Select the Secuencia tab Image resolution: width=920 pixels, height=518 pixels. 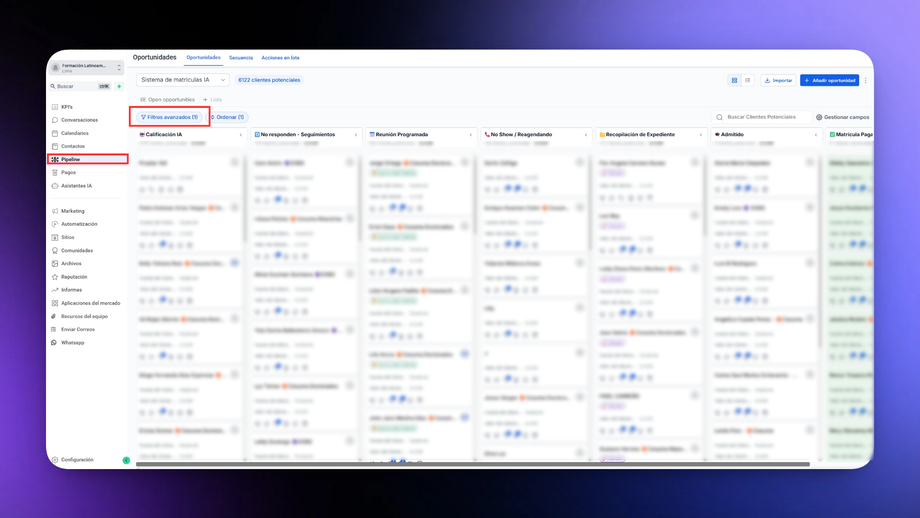[241, 57]
